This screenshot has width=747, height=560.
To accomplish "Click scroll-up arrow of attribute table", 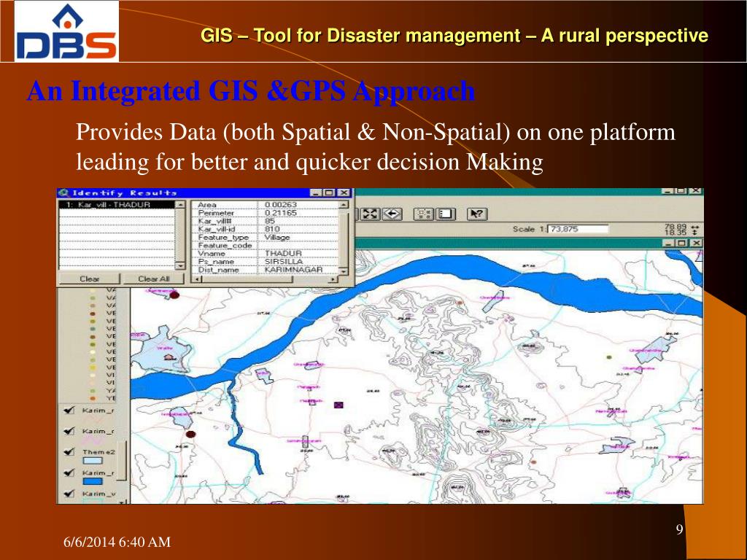I will [344, 204].
